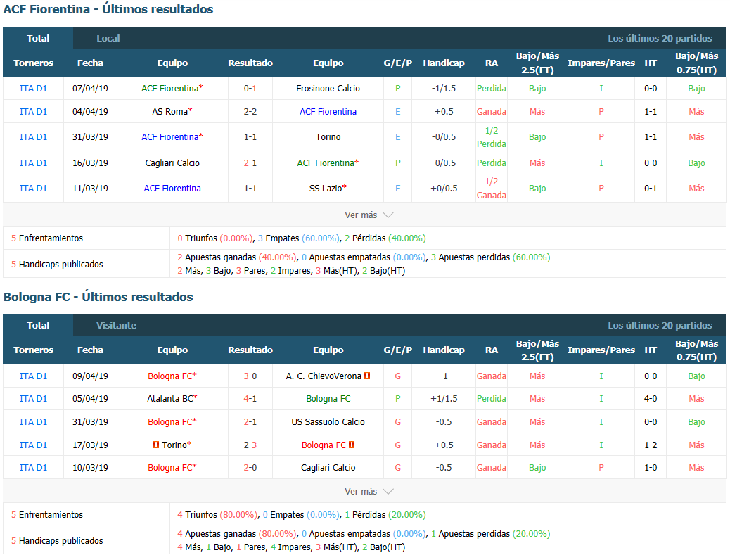730x560 pixels.
Task: Open the ITA D1 link in the ACF Fiorentina vs Torino row
Action: [x=34, y=137]
